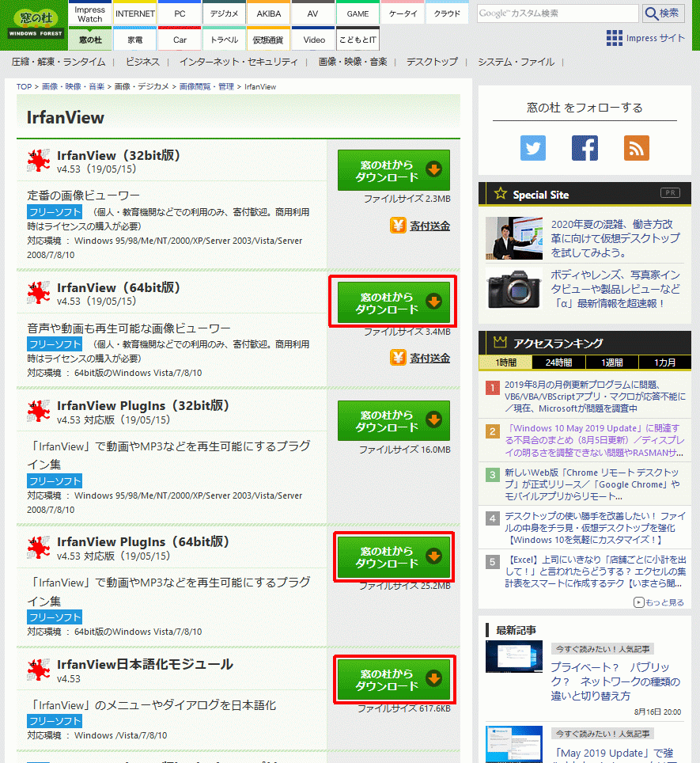Open the AV tab
Image resolution: width=700 pixels, height=763 pixels.
coord(312,13)
